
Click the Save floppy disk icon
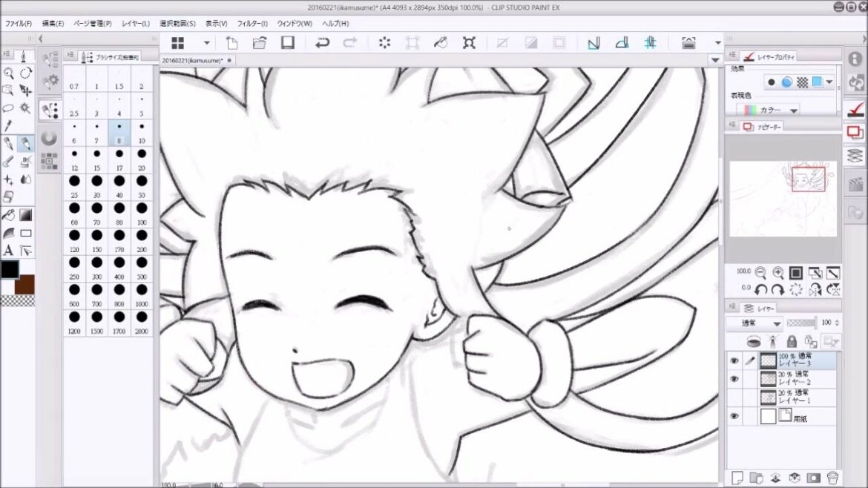point(288,43)
